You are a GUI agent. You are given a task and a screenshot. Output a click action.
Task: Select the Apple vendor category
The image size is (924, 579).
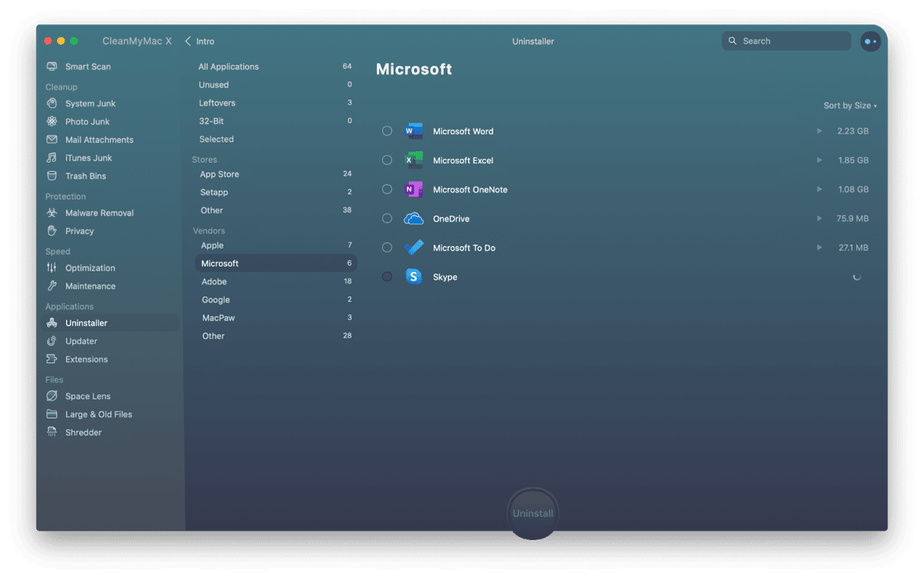click(x=275, y=245)
